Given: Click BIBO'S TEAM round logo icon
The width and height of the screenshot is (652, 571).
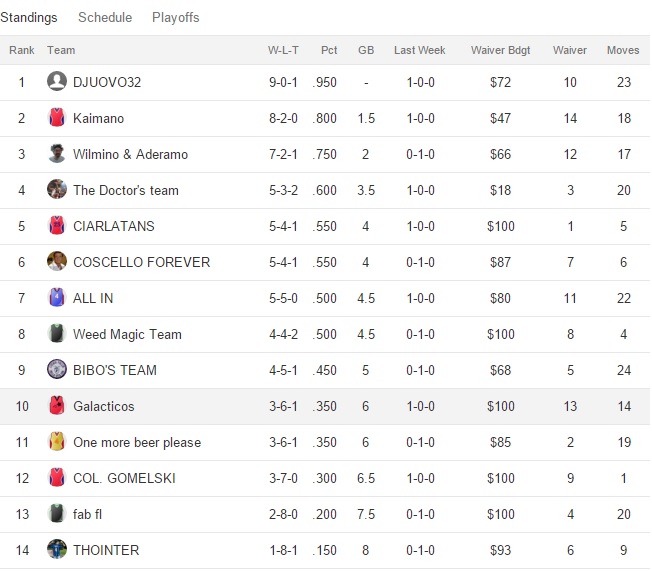Looking at the screenshot, I should point(57,370).
